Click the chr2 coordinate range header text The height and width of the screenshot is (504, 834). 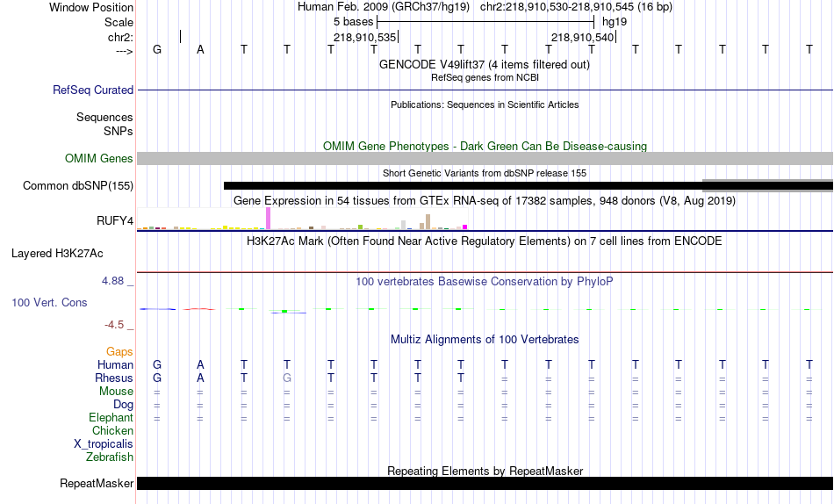576,7
